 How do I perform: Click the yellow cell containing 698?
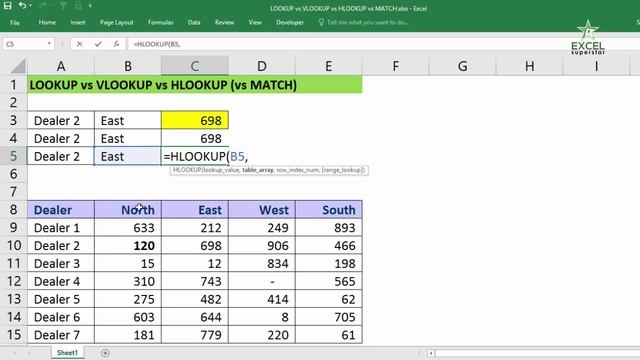pos(195,120)
